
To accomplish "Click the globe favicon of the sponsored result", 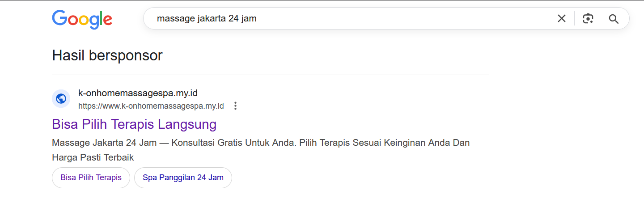I will click(x=61, y=99).
